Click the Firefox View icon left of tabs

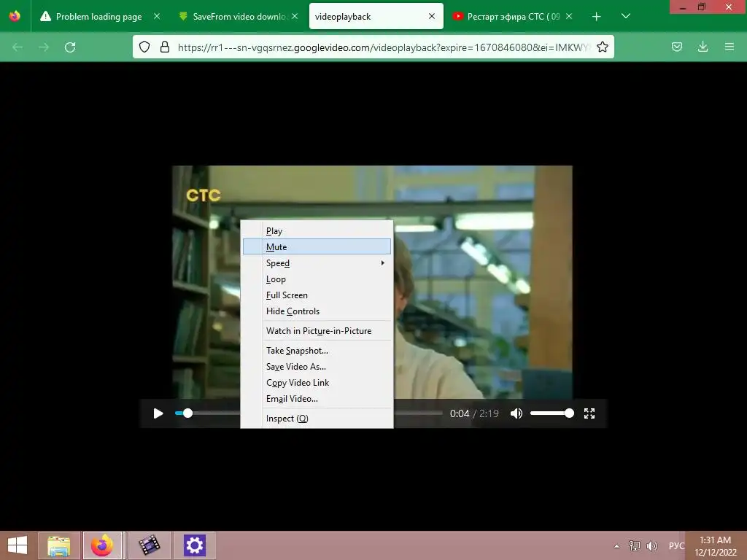(15, 16)
